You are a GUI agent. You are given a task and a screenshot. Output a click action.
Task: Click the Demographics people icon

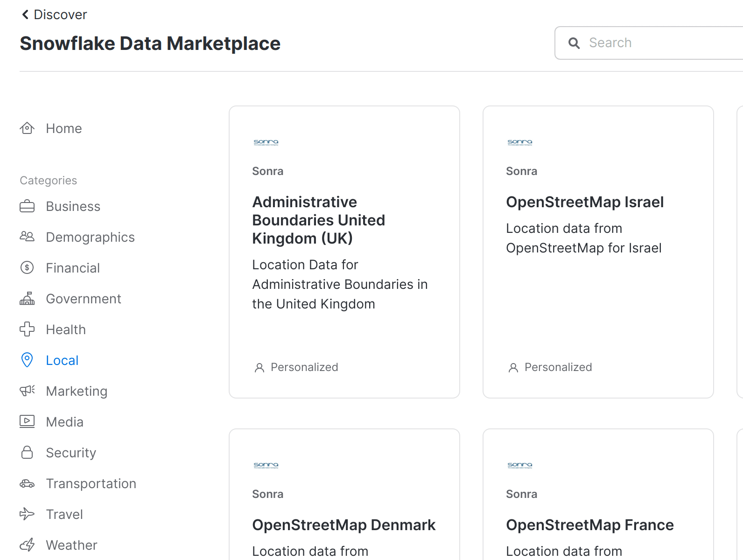coord(27,237)
